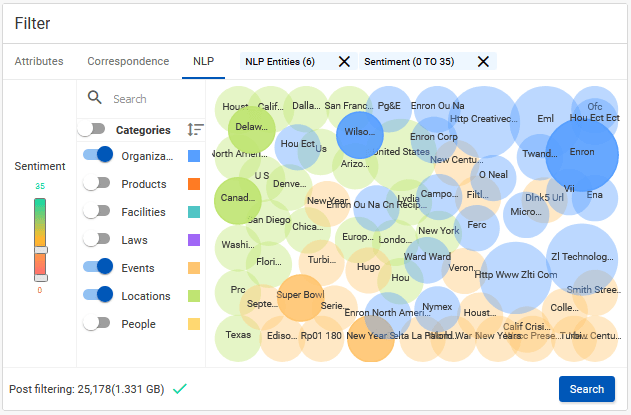Viewport: 631px width, 415px height.
Task: Disable the Locations category toggle
Action: coord(98,295)
